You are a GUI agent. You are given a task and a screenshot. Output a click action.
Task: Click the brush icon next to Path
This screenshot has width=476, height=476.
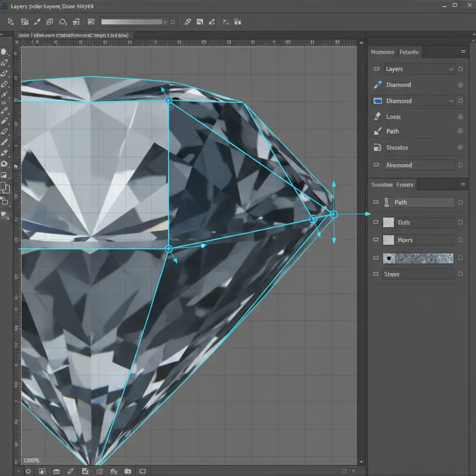coord(377,131)
